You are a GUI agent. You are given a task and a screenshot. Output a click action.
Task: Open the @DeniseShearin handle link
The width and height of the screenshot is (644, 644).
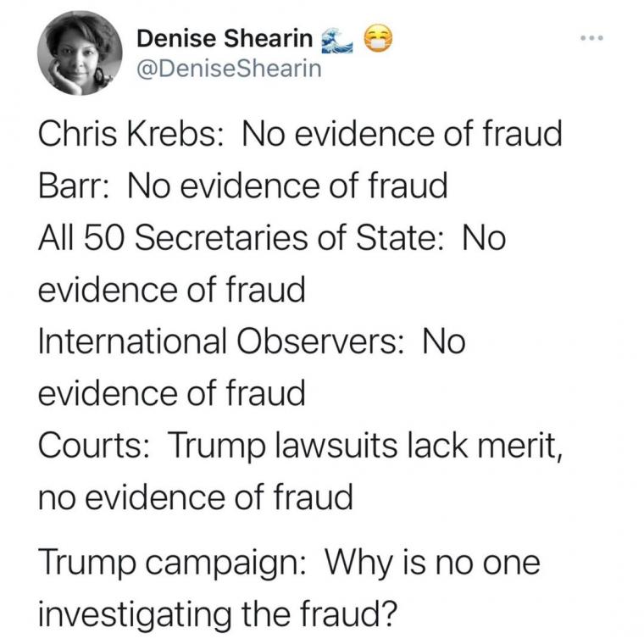pyautogui.click(x=230, y=69)
